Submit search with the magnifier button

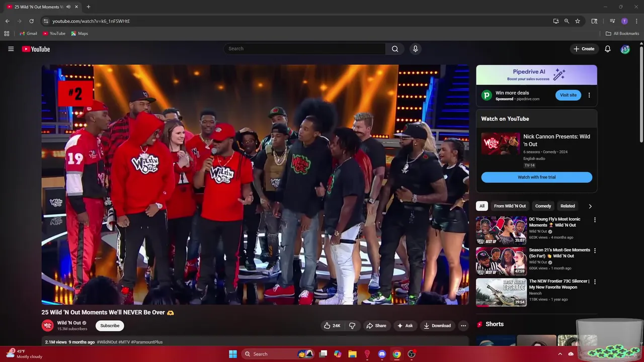(x=395, y=49)
